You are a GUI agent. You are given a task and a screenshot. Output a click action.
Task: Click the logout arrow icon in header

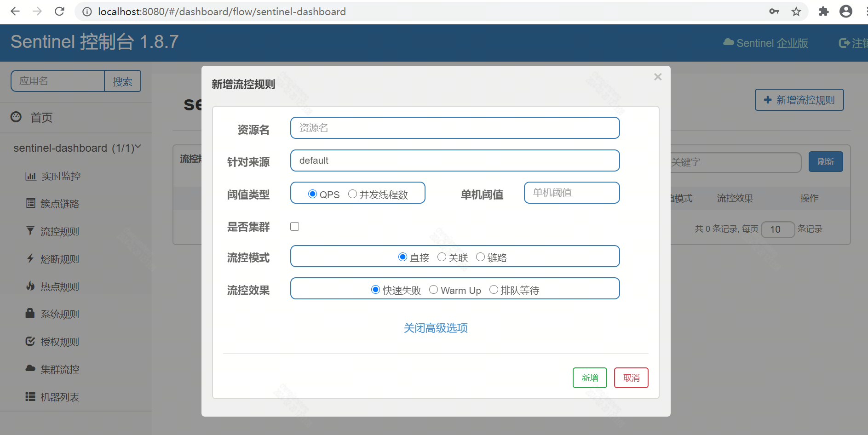coord(844,43)
